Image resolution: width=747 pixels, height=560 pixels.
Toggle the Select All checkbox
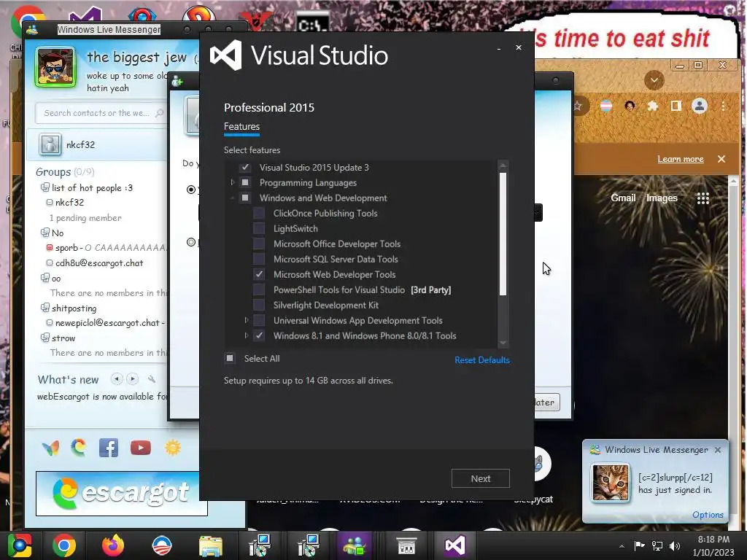point(230,358)
